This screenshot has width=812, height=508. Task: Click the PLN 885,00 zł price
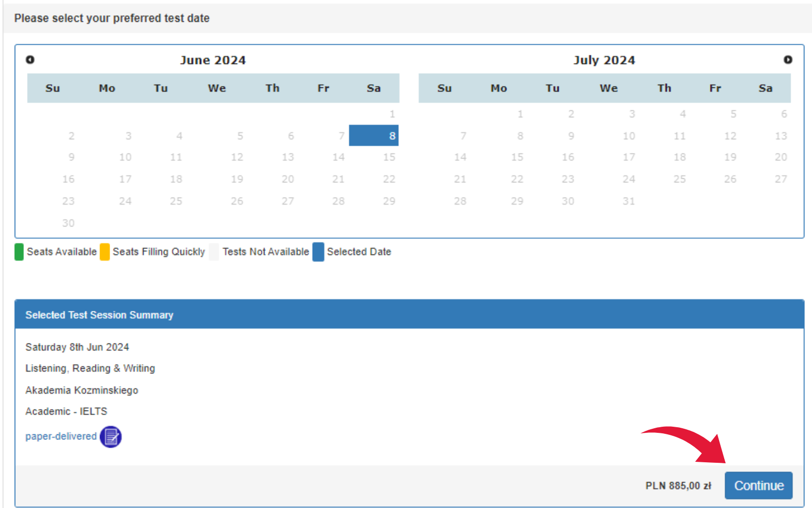[x=678, y=486]
